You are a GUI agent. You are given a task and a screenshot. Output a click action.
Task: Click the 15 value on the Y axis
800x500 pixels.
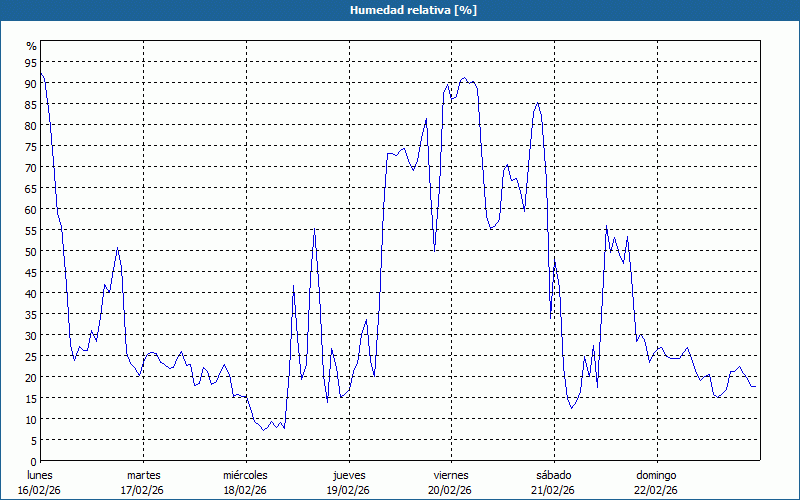tap(31, 398)
